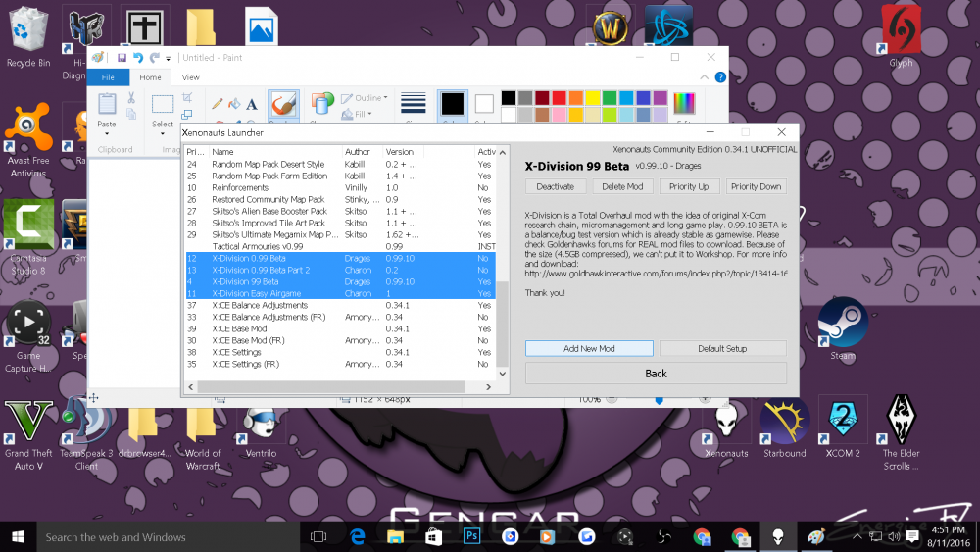Click the Edit colors rainbow icon

pos(684,103)
